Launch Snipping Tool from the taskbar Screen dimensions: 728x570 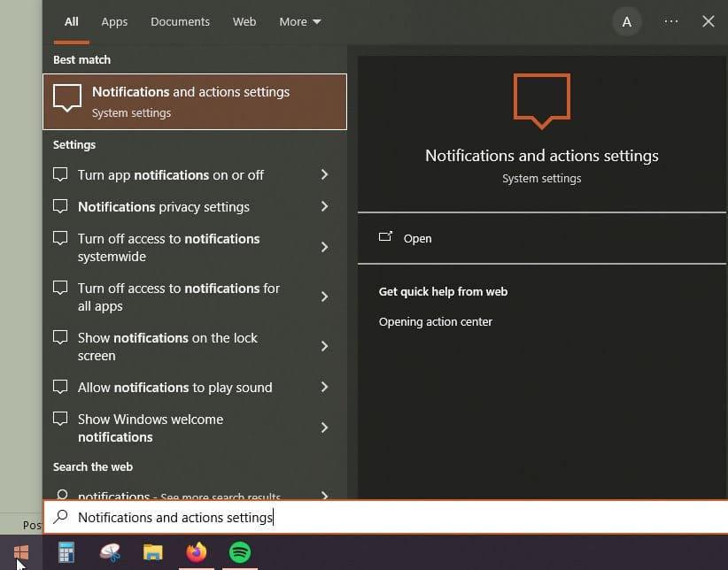pyautogui.click(x=110, y=552)
